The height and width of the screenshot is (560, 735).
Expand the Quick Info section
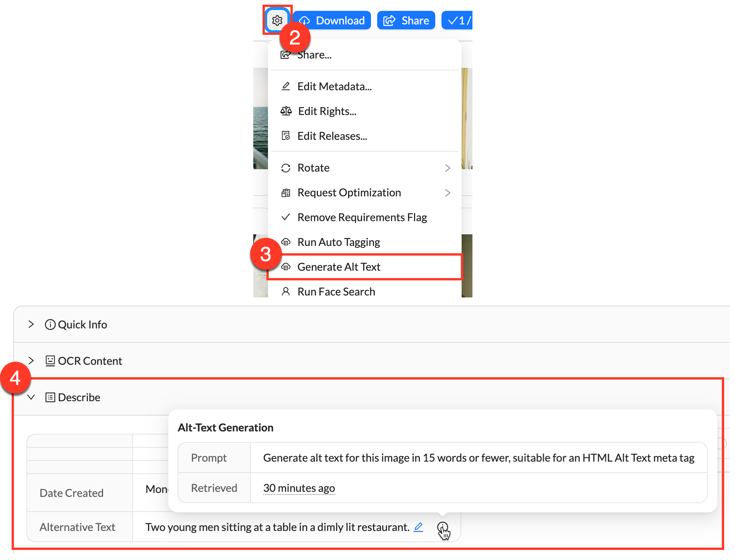coord(31,325)
